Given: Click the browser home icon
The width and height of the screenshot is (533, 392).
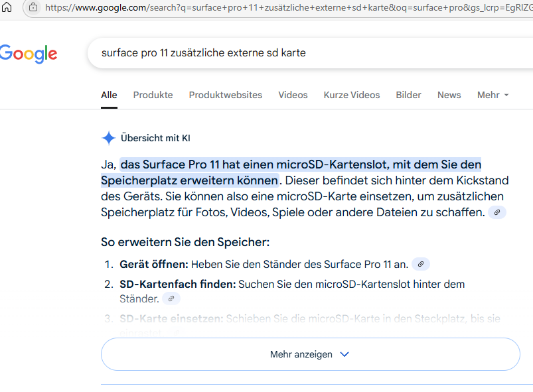Looking at the screenshot, I should 7,7.
